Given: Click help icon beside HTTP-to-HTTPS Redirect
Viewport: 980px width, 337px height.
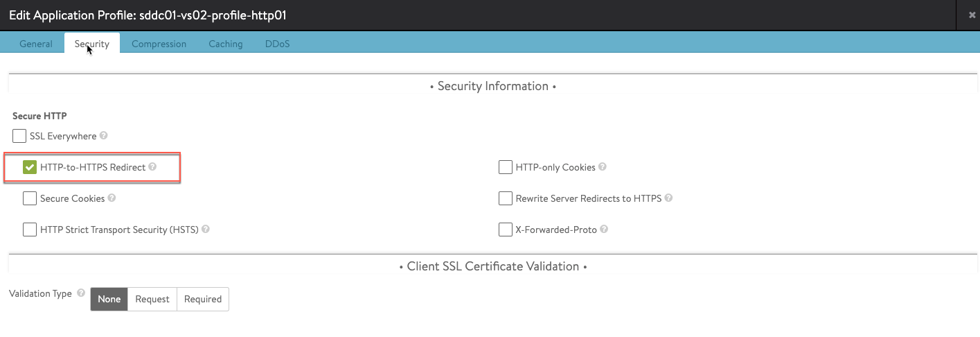Looking at the screenshot, I should point(152,167).
